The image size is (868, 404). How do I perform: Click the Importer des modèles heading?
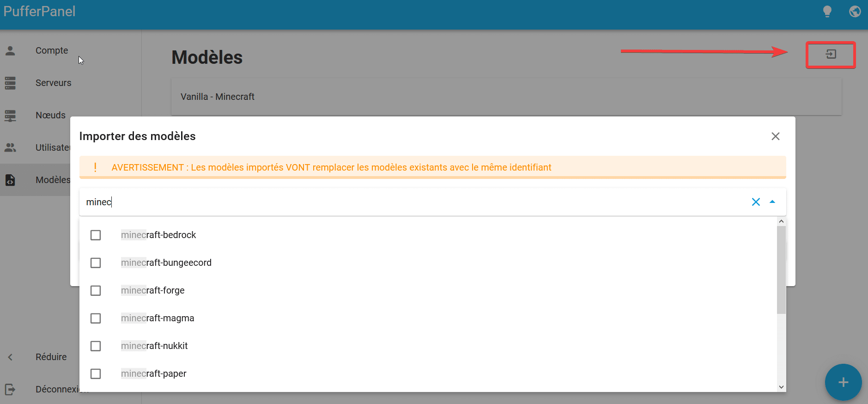(138, 136)
